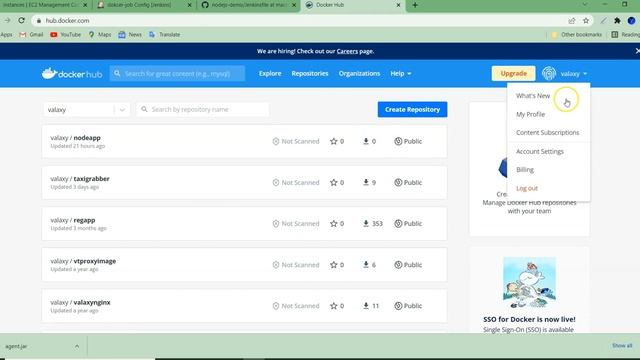Click the Public visibility icon for regapp
This screenshot has width=640, height=360.
point(398,224)
